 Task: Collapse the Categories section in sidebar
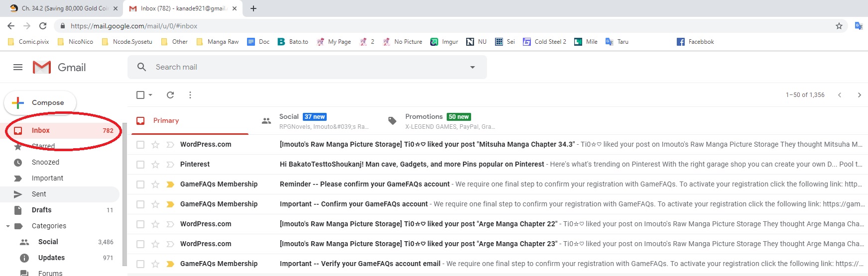pos(8,226)
